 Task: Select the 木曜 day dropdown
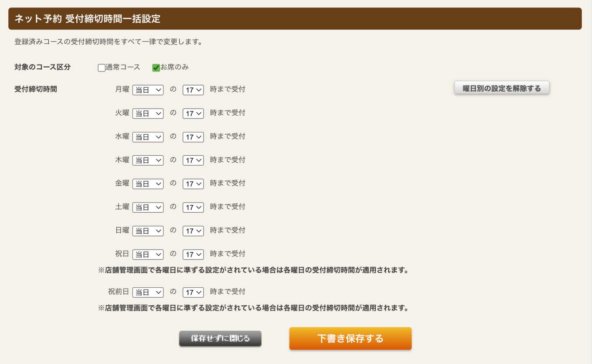coord(148,161)
